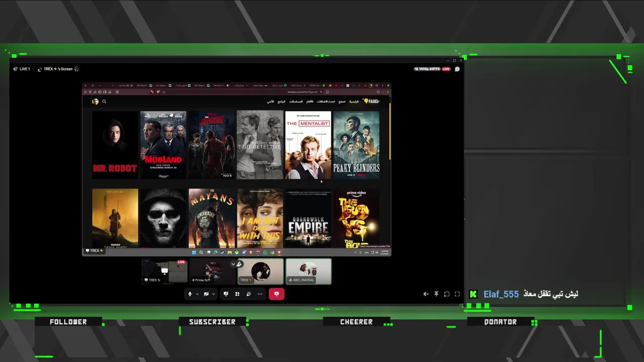
Task: Open the soundboard icon
Action: click(249, 294)
